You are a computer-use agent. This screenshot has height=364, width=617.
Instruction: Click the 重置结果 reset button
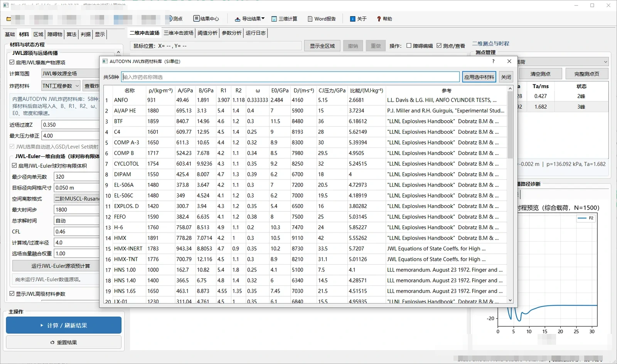pos(64,342)
